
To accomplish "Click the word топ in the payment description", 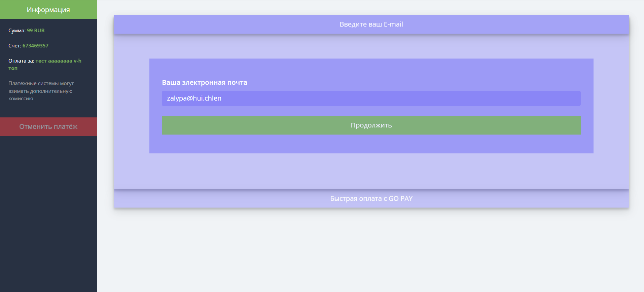I will [x=13, y=68].
